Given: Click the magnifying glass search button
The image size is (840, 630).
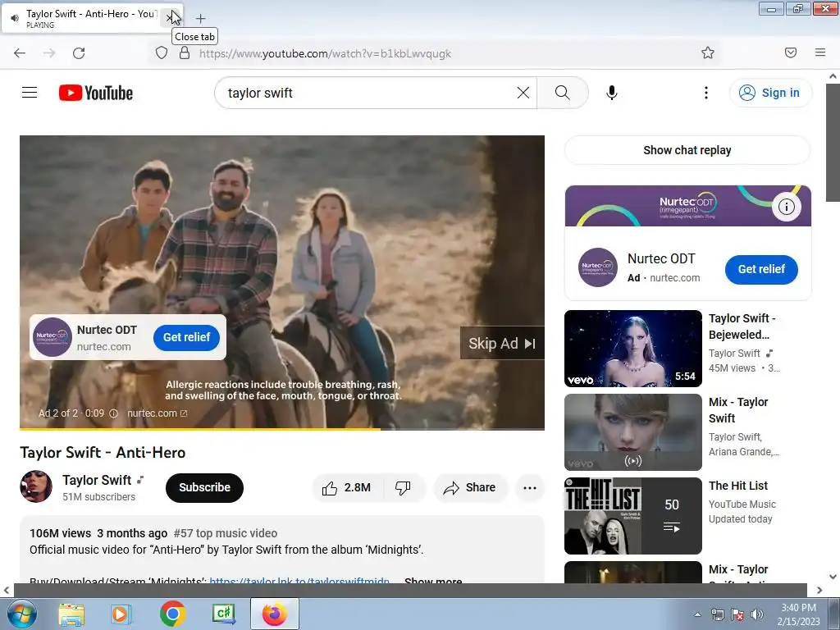Looking at the screenshot, I should 563,93.
